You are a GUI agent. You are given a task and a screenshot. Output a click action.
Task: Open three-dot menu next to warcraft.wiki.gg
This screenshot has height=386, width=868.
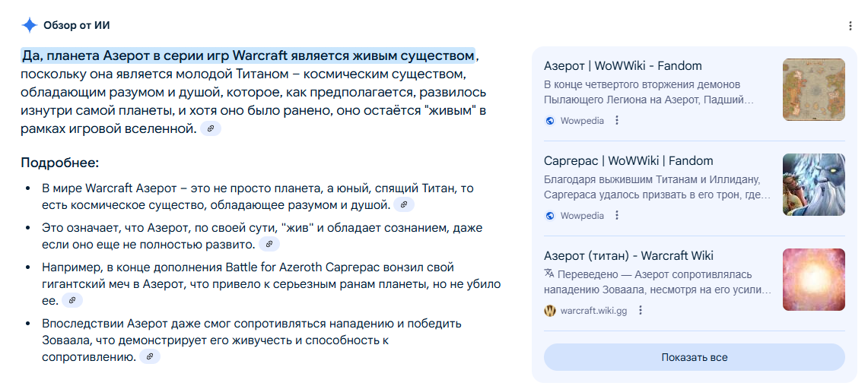tap(641, 310)
